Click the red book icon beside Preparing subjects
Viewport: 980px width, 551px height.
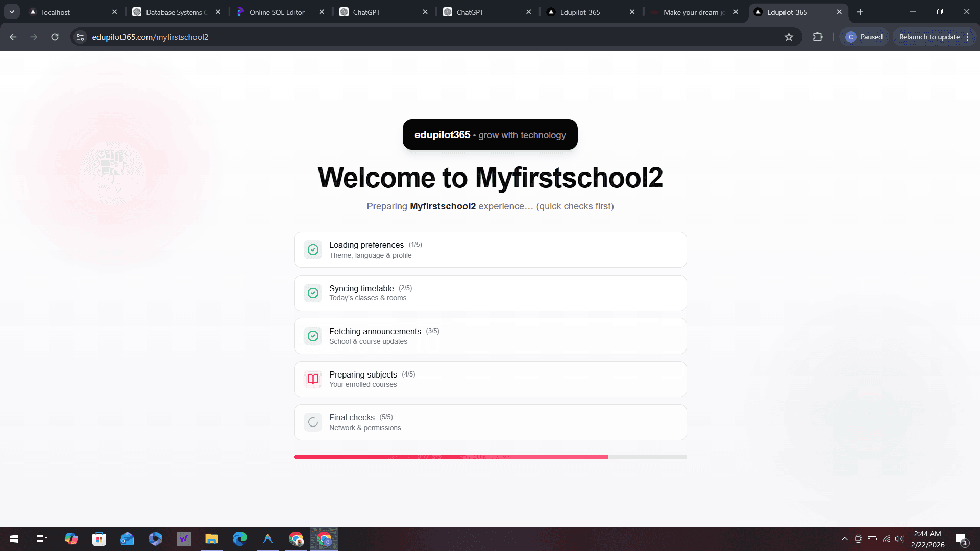click(x=313, y=379)
